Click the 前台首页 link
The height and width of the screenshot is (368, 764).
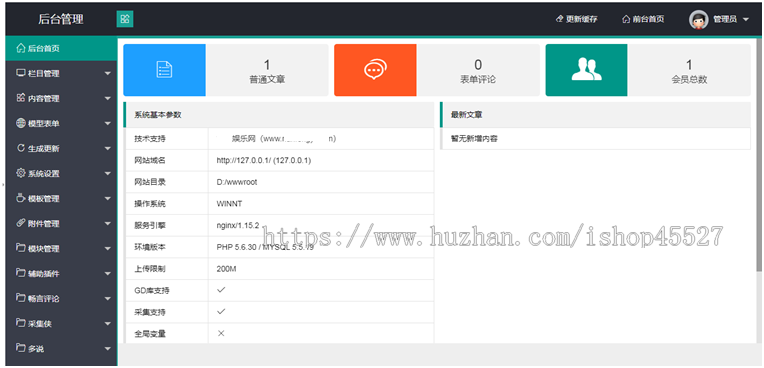(x=643, y=19)
